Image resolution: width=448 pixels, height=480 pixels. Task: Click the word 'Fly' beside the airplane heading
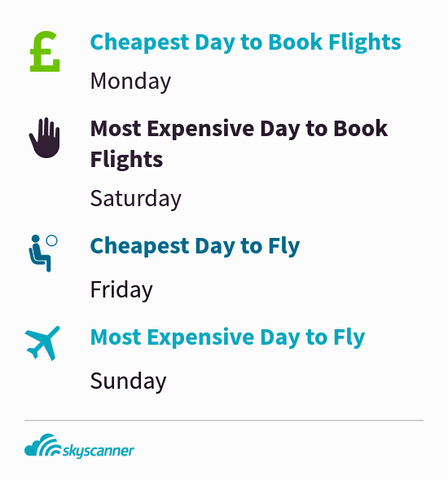349,337
